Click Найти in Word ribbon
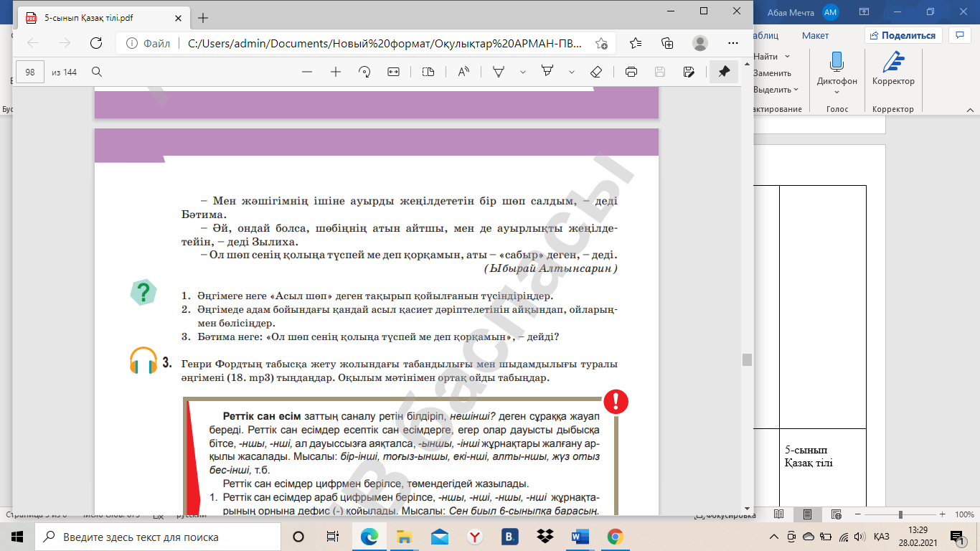980x551 pixels. 765,57
